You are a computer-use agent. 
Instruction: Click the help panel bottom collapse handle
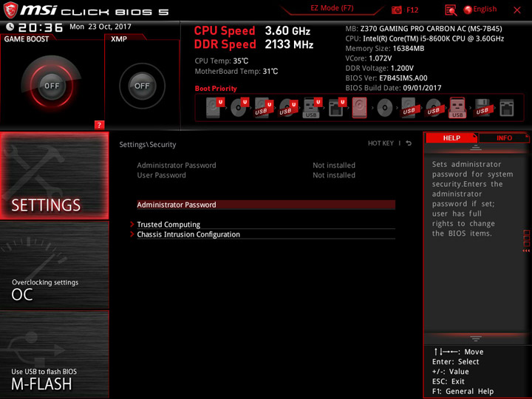[476, 338]
